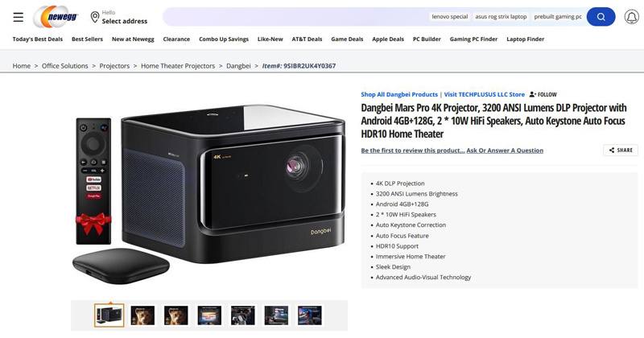Open the PC Builder menu item

click(427, 39)
